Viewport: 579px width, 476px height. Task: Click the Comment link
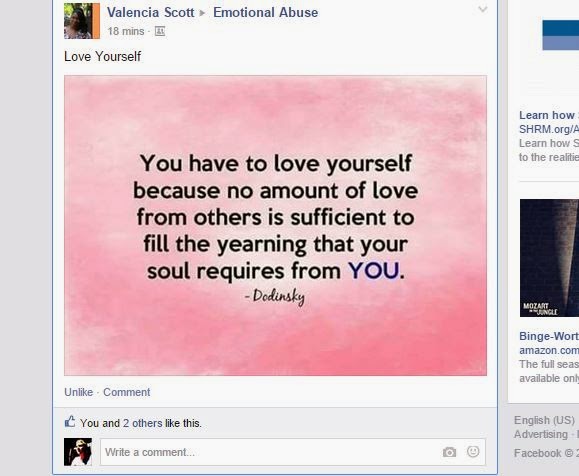(127, 392)
